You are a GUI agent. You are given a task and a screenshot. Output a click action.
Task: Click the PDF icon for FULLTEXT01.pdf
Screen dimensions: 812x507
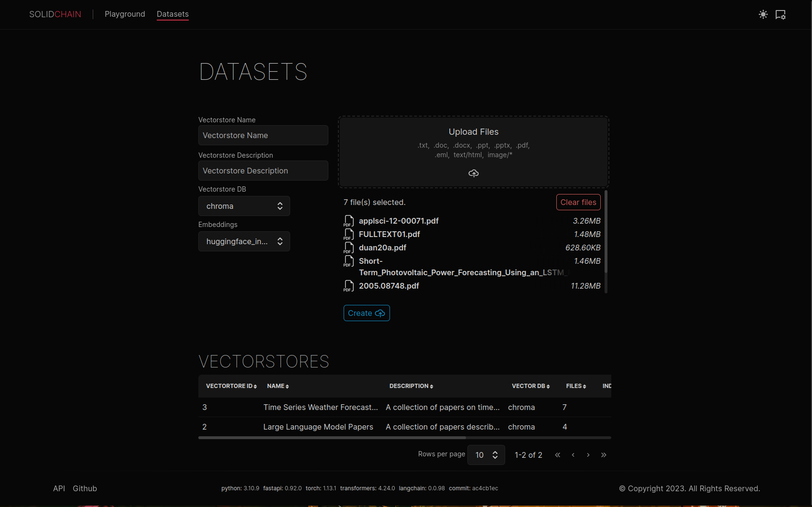pos(349,234)
